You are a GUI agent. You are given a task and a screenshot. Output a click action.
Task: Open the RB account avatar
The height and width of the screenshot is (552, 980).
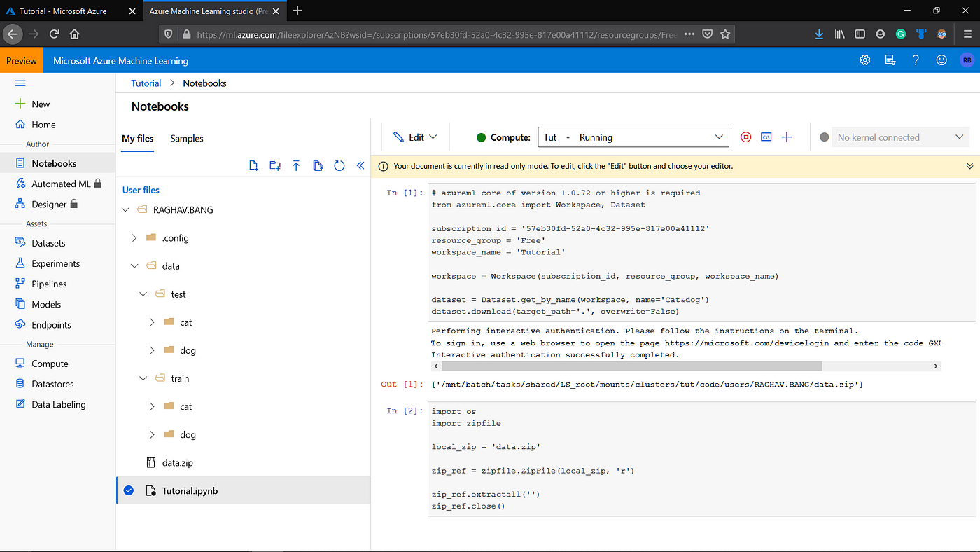tap(967, 60)
